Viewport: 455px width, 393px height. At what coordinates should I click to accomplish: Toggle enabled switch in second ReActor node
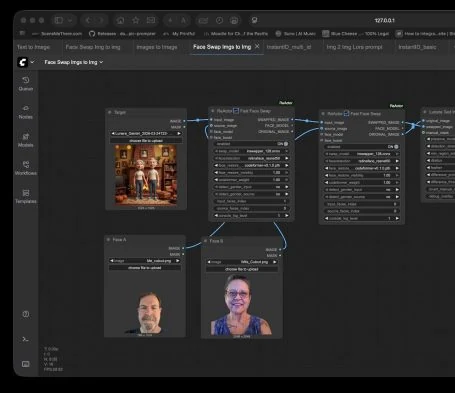point(362,147)
